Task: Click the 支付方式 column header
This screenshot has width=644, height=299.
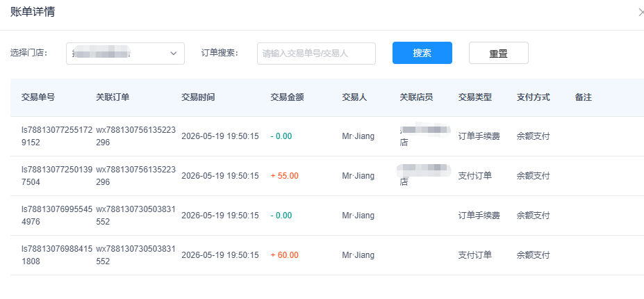Action: tap(533, 97)
